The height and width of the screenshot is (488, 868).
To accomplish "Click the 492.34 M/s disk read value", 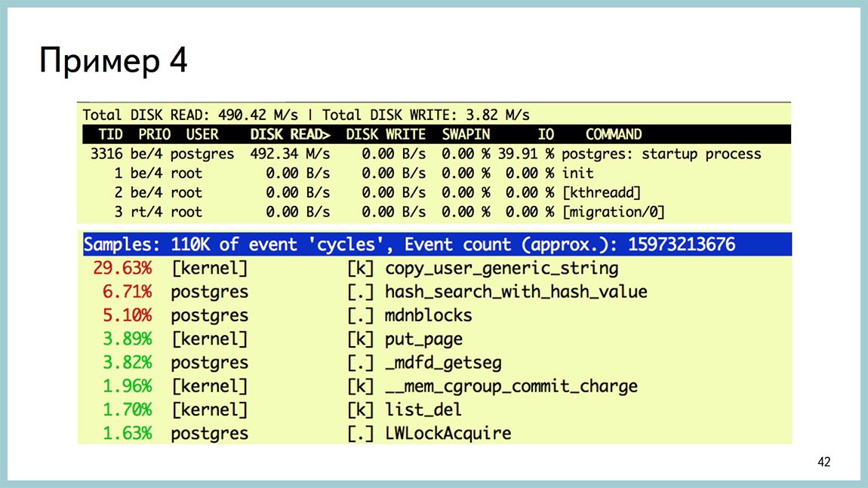I will coord(290,154).
